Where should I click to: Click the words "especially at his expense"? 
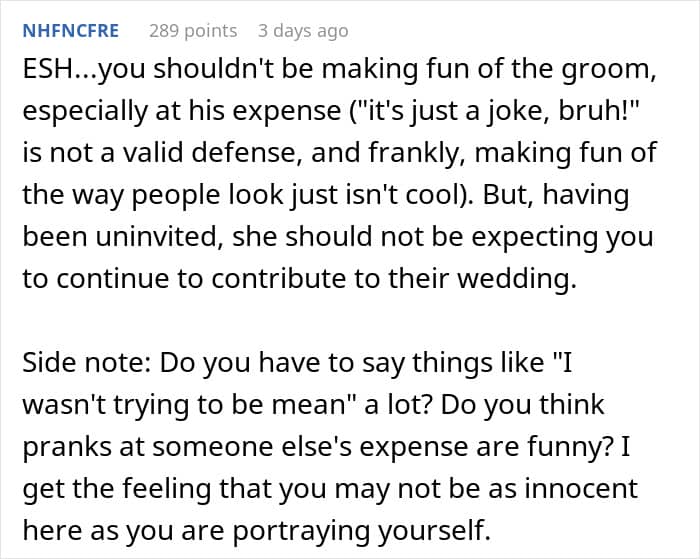tap(182, 111)
